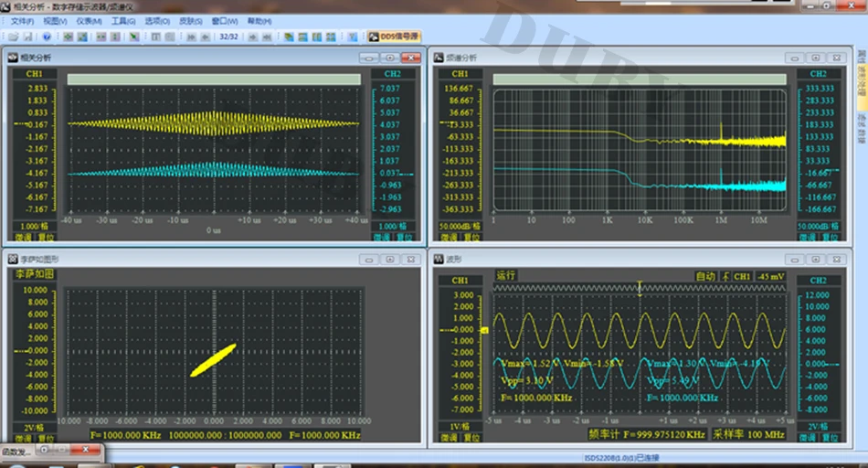
Task: Click the cascade windows toolbar icon
Action: pos(289,37)
